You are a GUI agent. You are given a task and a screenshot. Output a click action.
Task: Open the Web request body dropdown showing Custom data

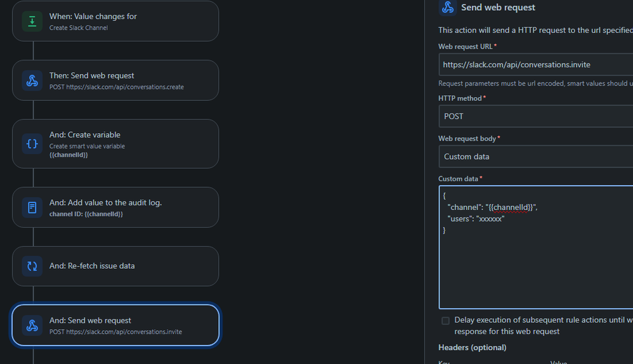click(536, 157)
